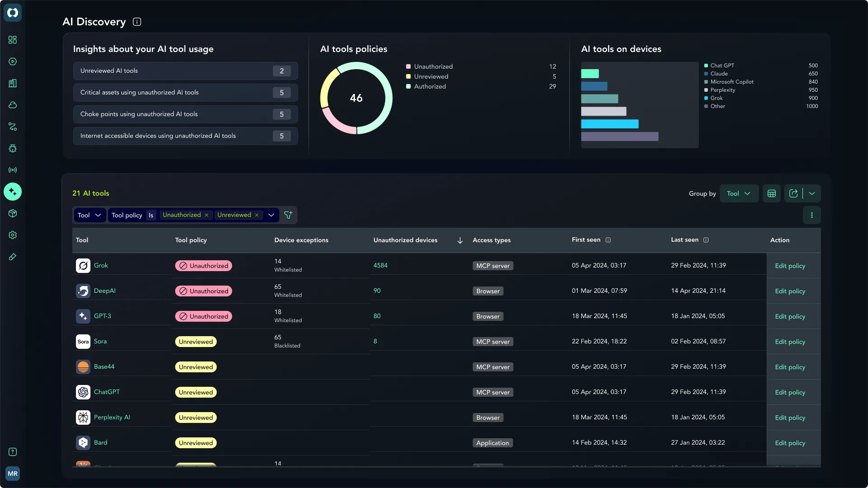The height and width of the screenshot is (488, 868).
Task: Click the Chat GPT legend color swatch
Action: pyautogui.click(x=706, y=66)
